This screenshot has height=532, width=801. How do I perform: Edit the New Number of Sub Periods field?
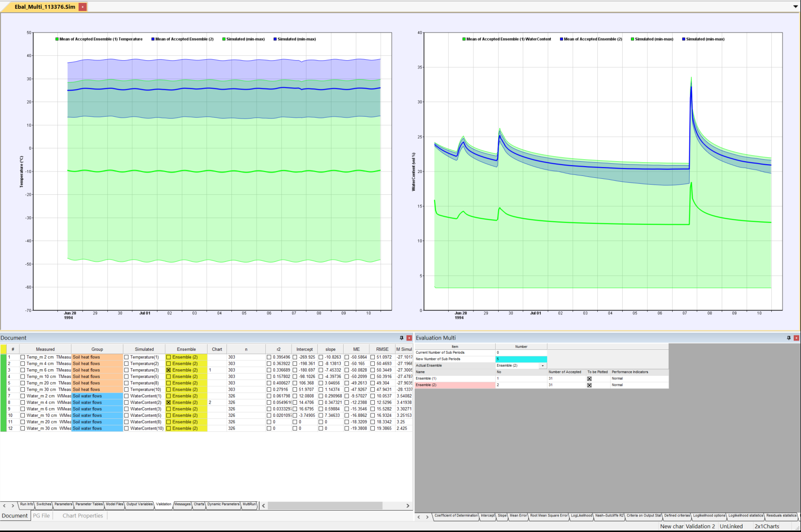click(521, 359)
